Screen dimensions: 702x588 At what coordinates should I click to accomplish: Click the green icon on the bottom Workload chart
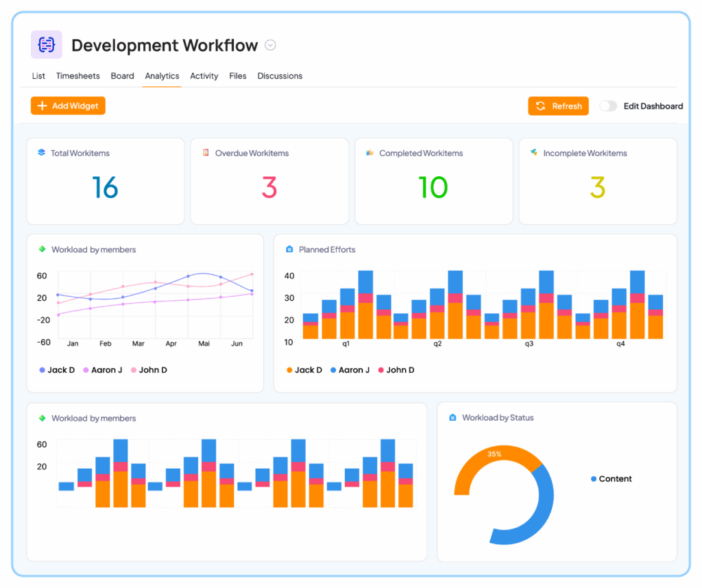[41, 417]
